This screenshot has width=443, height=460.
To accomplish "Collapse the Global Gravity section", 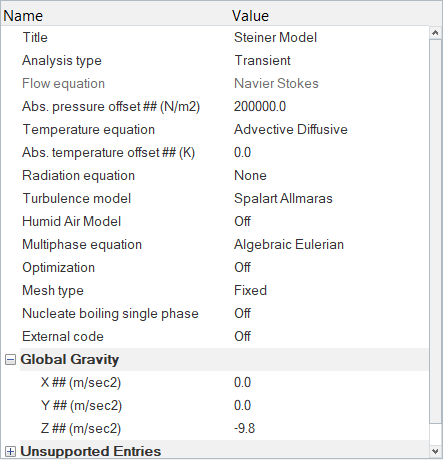I will tap(10, 360).
